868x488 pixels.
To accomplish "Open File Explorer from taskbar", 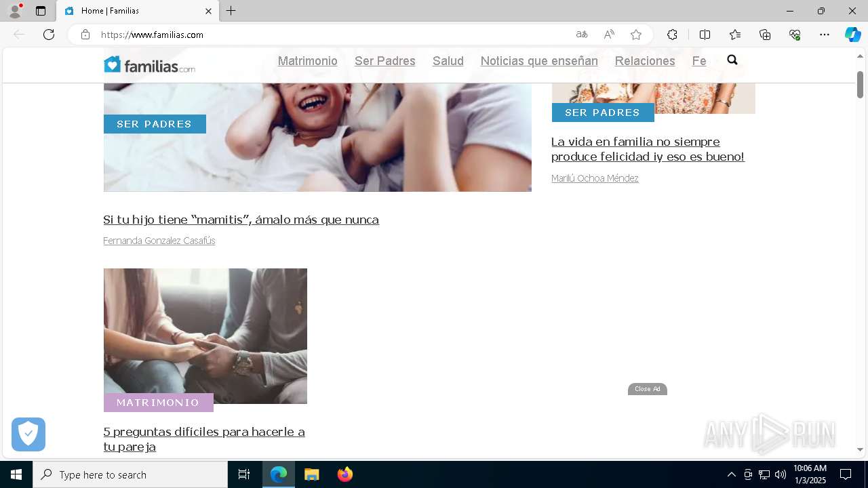I will click(311, 474).
